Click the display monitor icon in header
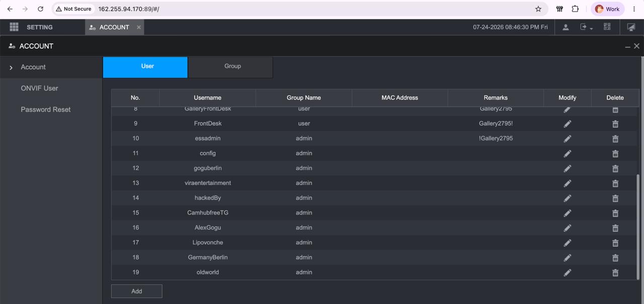 pos(631,27)
